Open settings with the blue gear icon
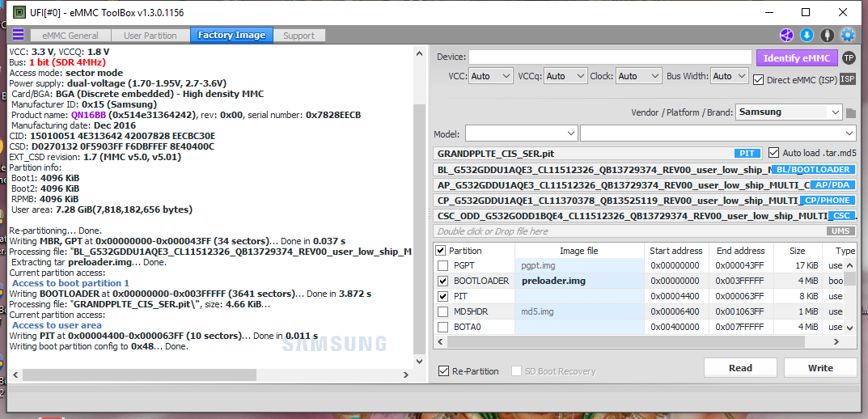 click(848, 36)
